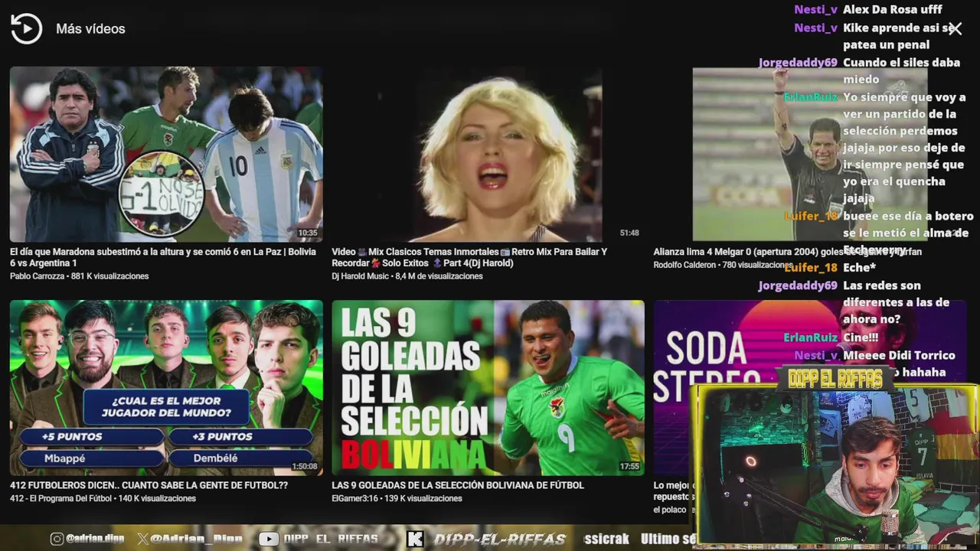The image size is (980, 551).
Task: Click the Kick 'K' icon in the bottom banner
Action: 415,539
